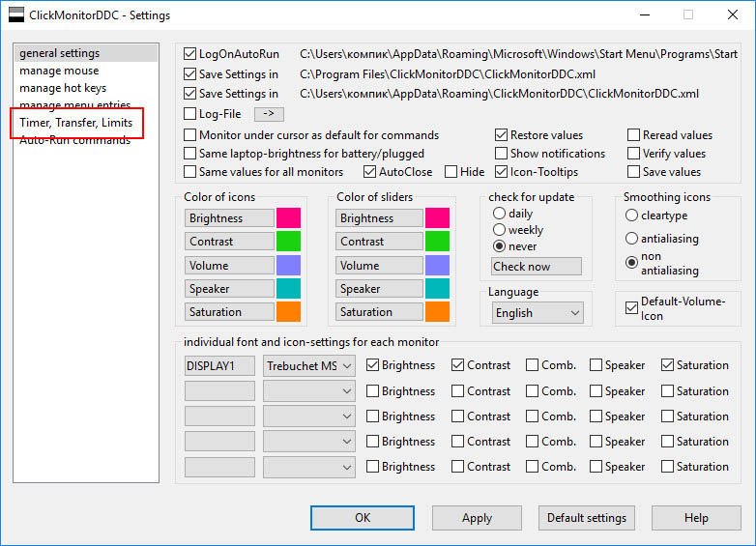Open the general settings page
This screenshot has width=756, height=546.
tap(86, 53)
